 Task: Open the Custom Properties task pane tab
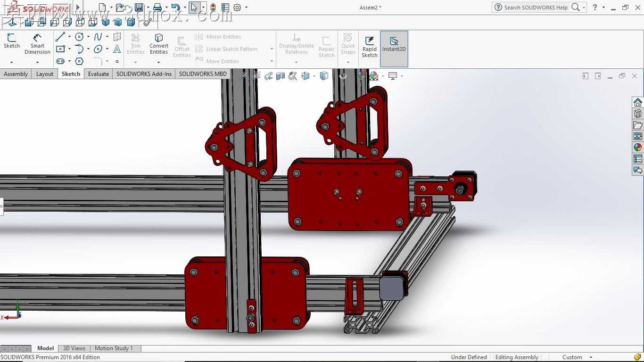[638, 159]
